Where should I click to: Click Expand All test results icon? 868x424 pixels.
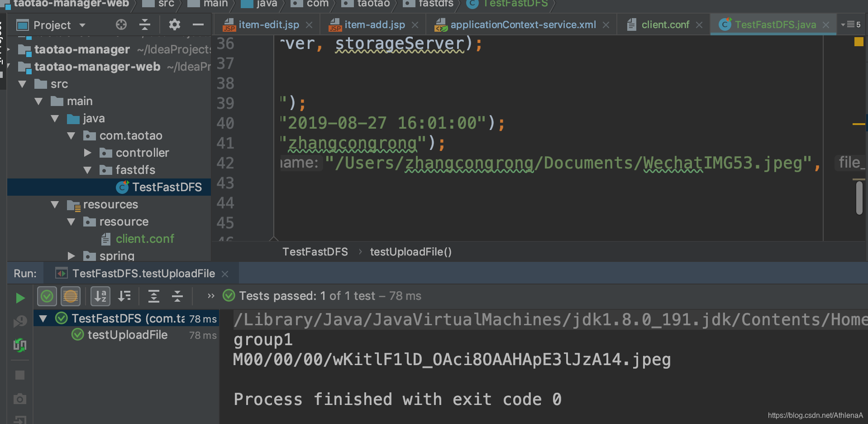click(x=154, y=296)
